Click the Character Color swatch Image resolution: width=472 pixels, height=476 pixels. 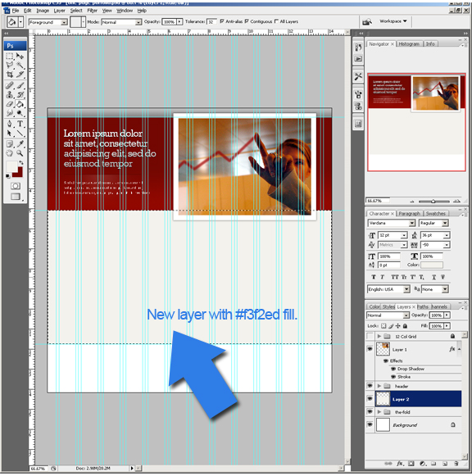(432, 265)
